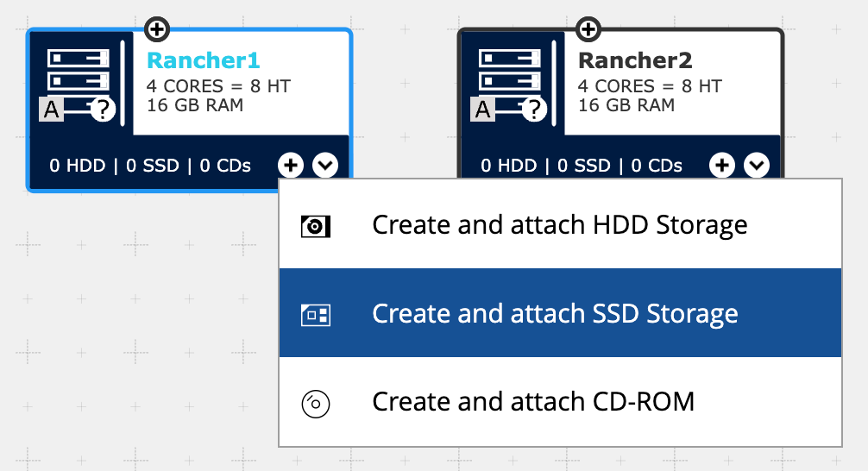
Task: Click the "A" badge on Rancher2
Action: point(482,110)
